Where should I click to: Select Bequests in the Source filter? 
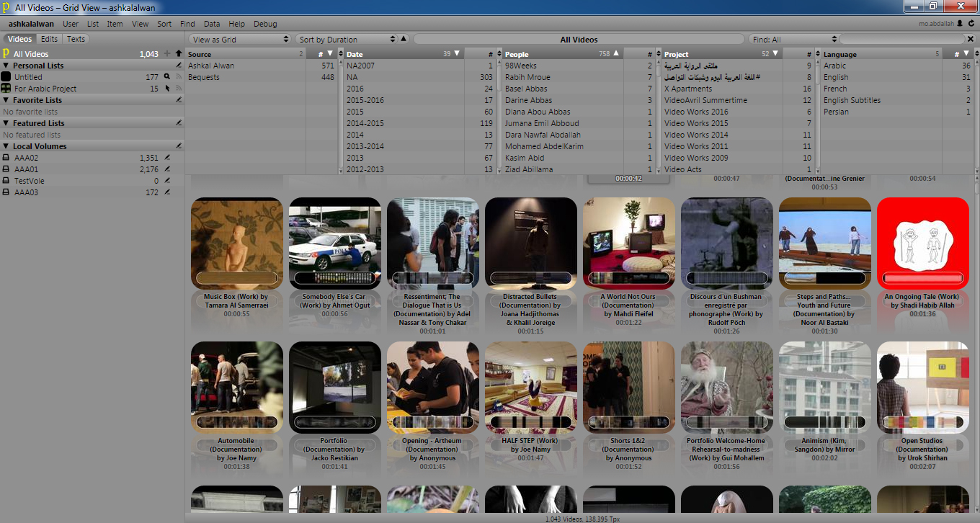[262, 77]
